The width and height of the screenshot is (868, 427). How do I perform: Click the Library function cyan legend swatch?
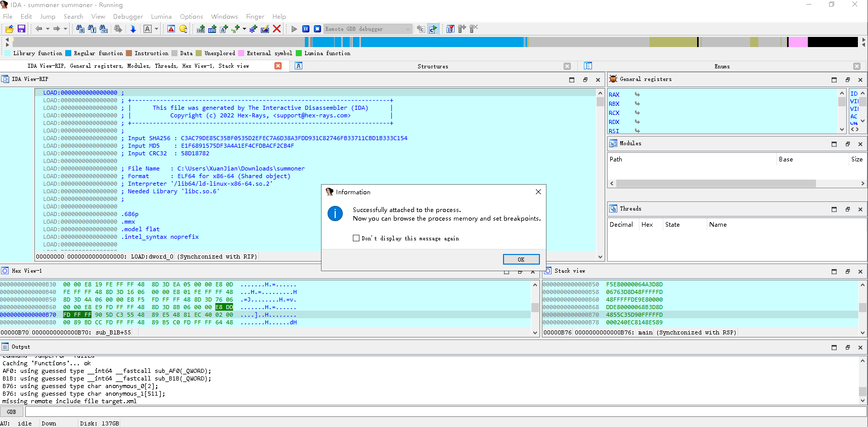pos(8,53)
